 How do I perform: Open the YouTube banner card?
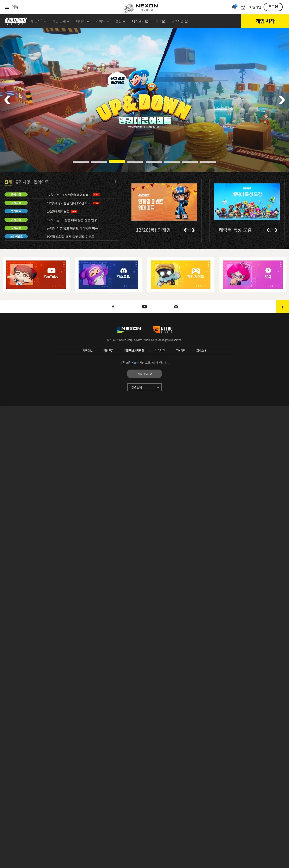click(36, 275)
